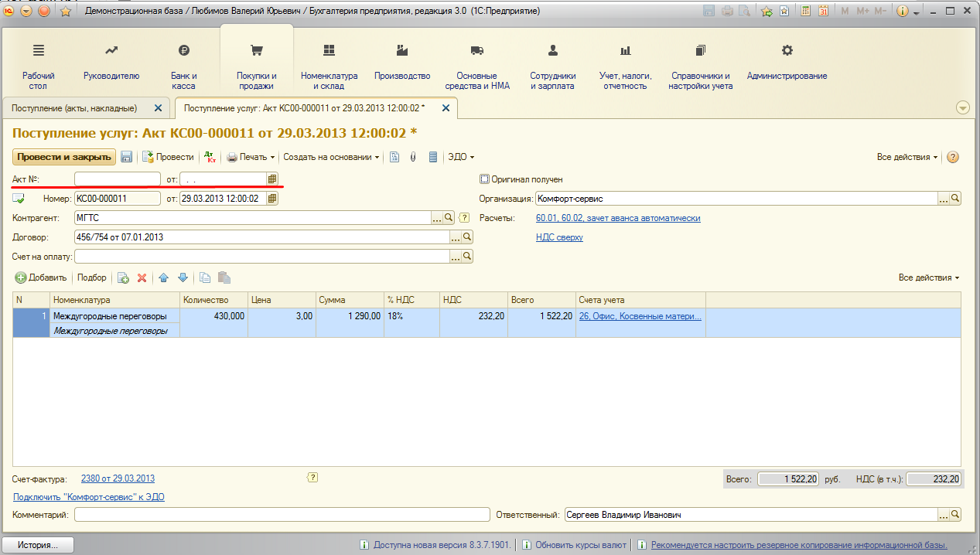Click the save document floppy icon
The height and width of the screenshot is (555, 980).
[x=126, y=157]
